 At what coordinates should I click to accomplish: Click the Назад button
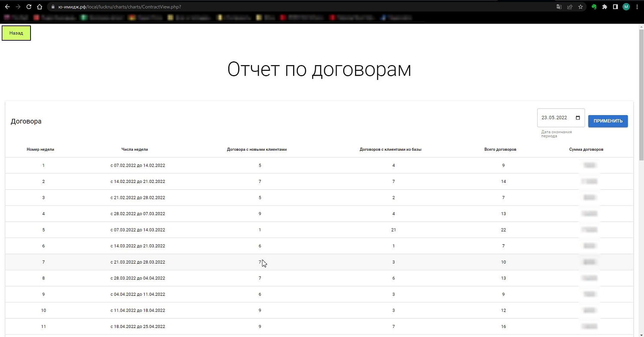tap(16, 33)
